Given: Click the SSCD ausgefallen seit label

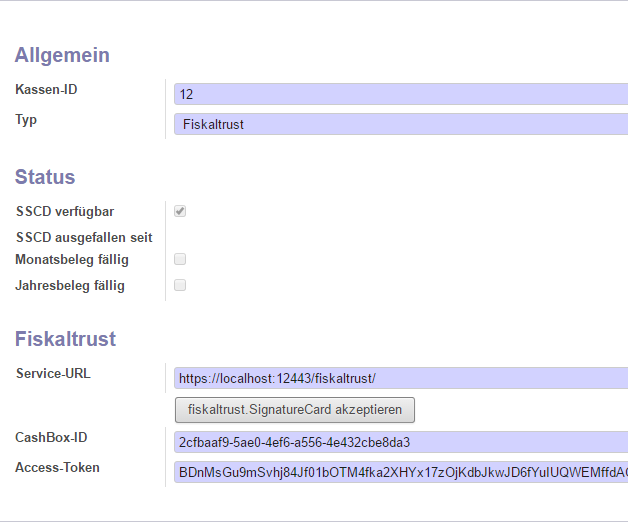Looking at the screenshot, I should point(84,238).
